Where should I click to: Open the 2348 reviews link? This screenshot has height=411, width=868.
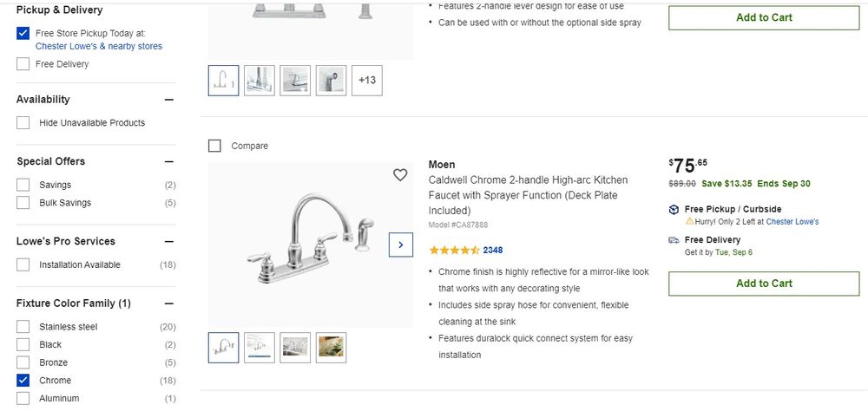click(x=493, y=250)
